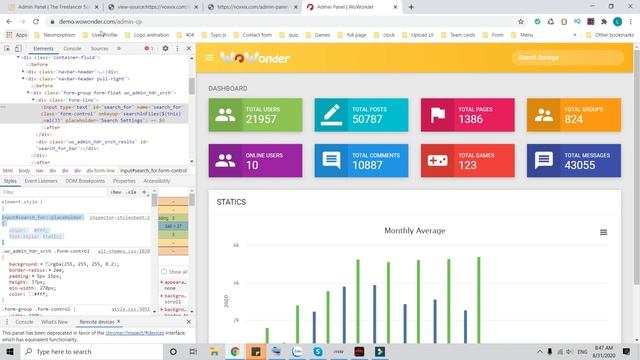Collapse the form-group form-float node

pos(28,93)
